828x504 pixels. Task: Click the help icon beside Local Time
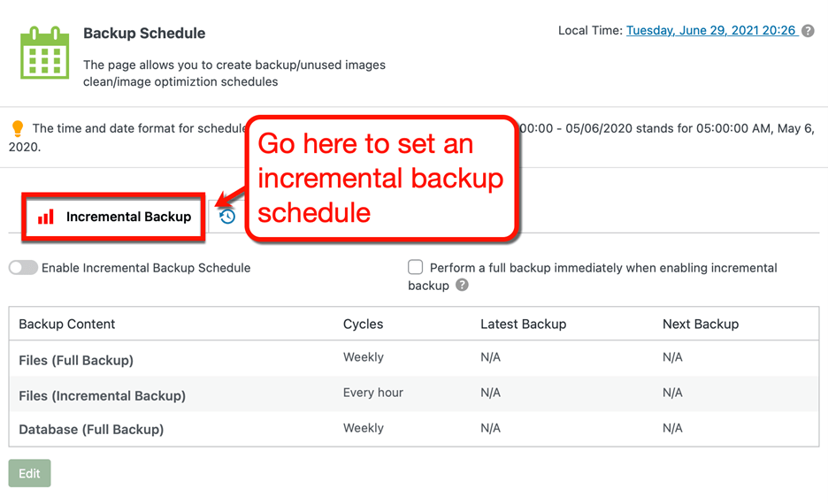pyautogui.click(x=808, y=31)
